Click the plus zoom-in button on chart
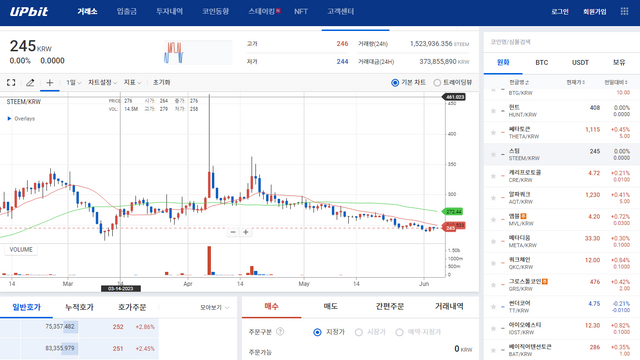Viewport: 640px width, 360px height. (246, 232)
